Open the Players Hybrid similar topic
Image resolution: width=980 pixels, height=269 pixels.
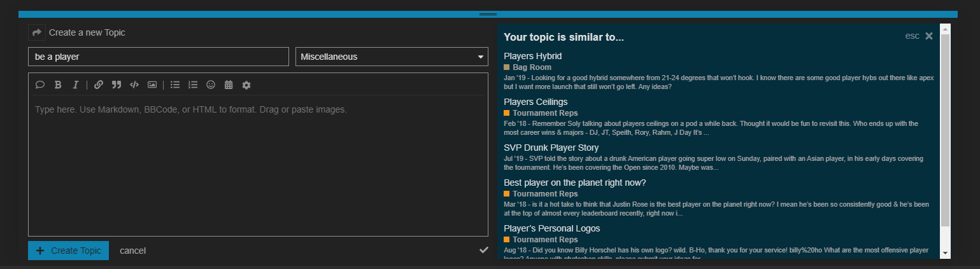click(x=532, y=56)
